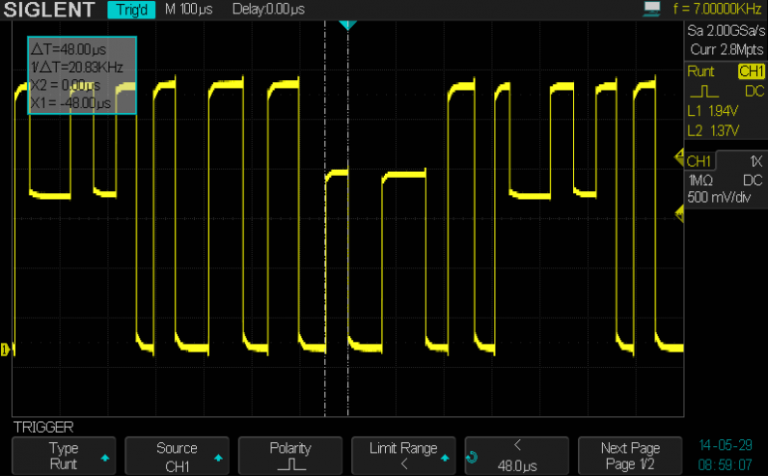The width and height of the screenshot is (768, 476).
Task: Click the rotary knob icon beside 48.0µs
Action: coord(473,457)
